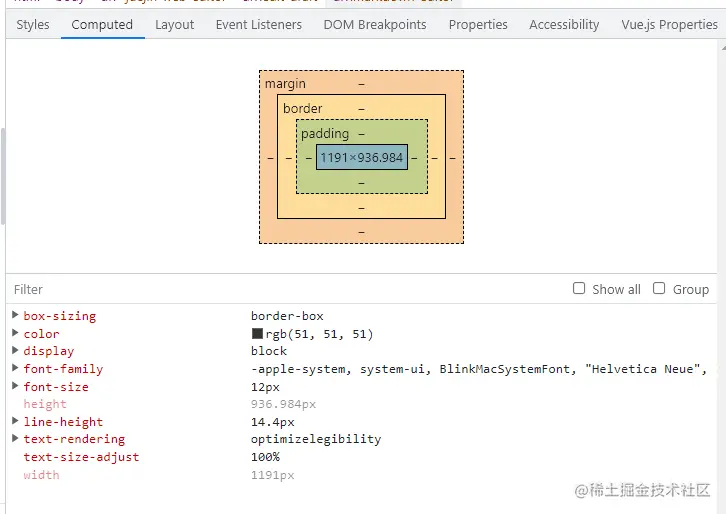Click the box-sizing property name

(60, 316)
